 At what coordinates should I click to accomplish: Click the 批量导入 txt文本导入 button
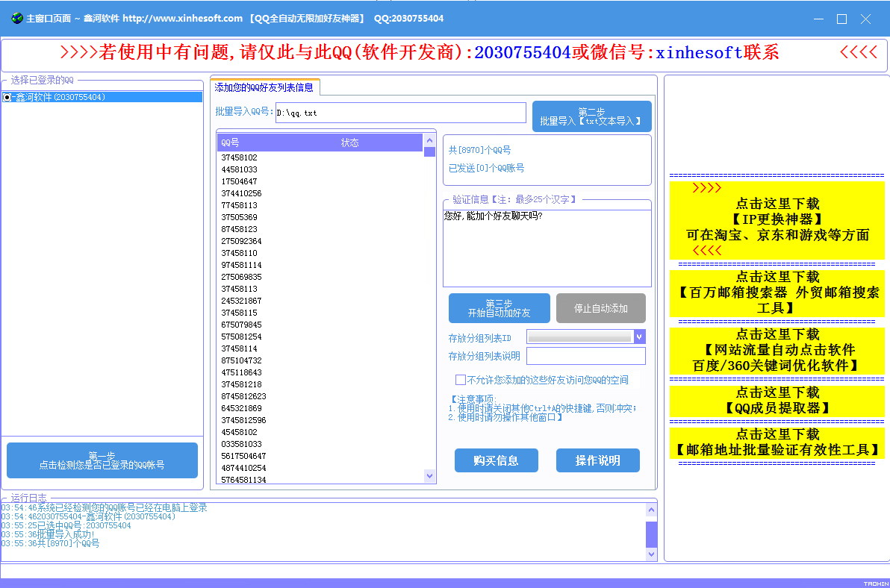click(x=591, y=116)
